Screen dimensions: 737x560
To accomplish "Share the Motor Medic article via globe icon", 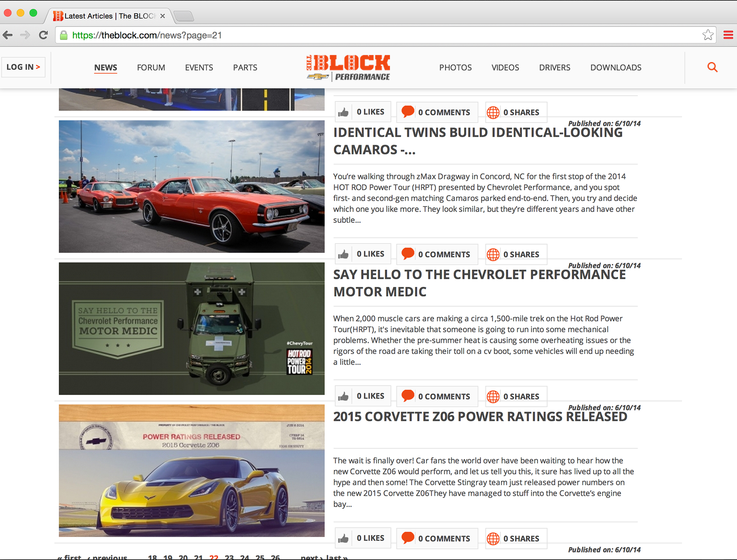I will tap(493, 396).
